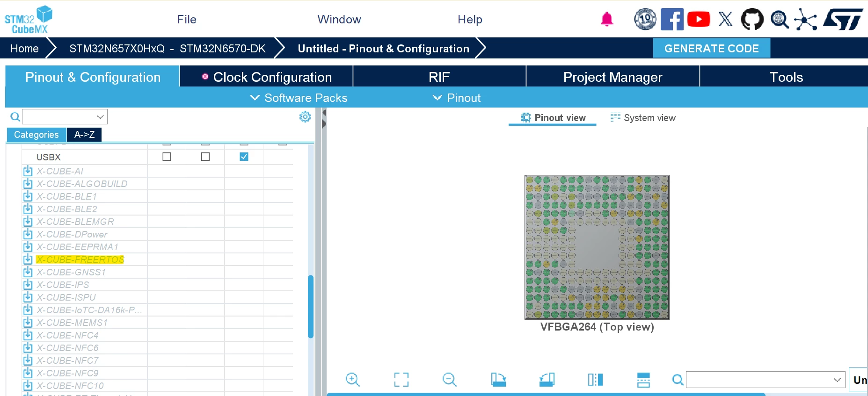Open the pin search dropdown below the chip
868x396 pixels.
point(837,380)
